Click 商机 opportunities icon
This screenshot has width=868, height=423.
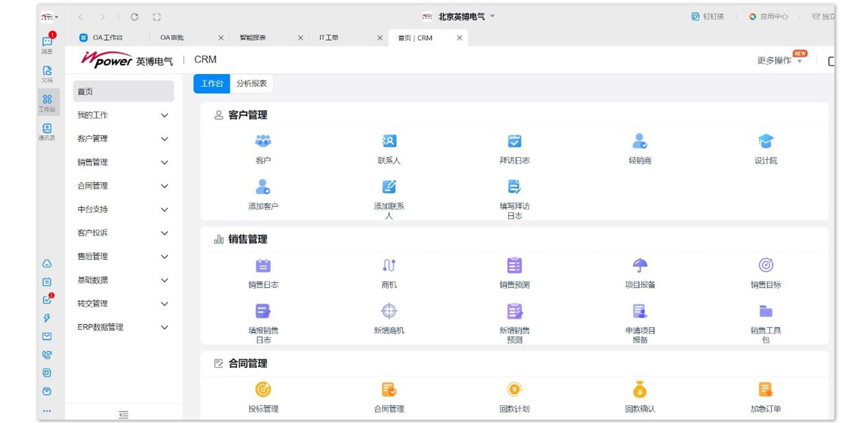[x=388, y=273]
